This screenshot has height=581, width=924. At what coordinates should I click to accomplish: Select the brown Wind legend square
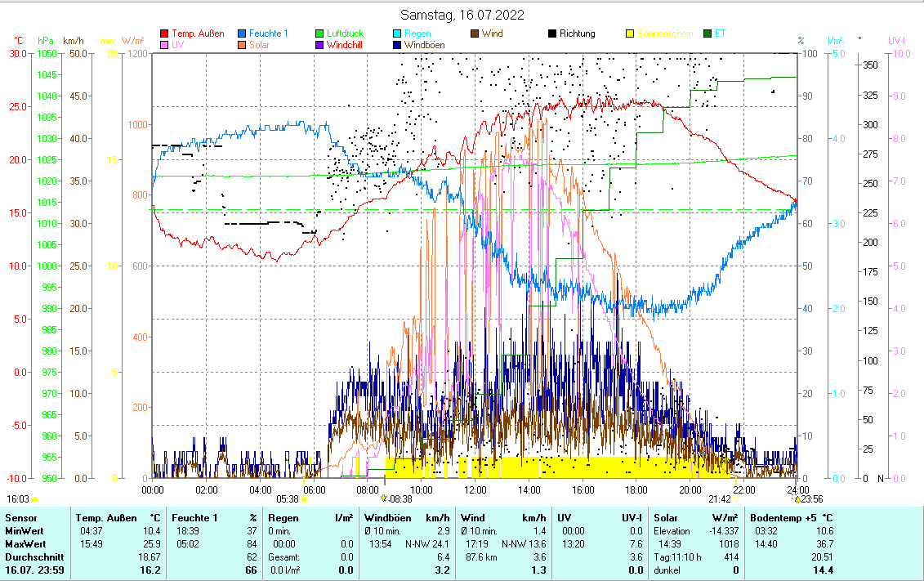[x=475, y=34]
